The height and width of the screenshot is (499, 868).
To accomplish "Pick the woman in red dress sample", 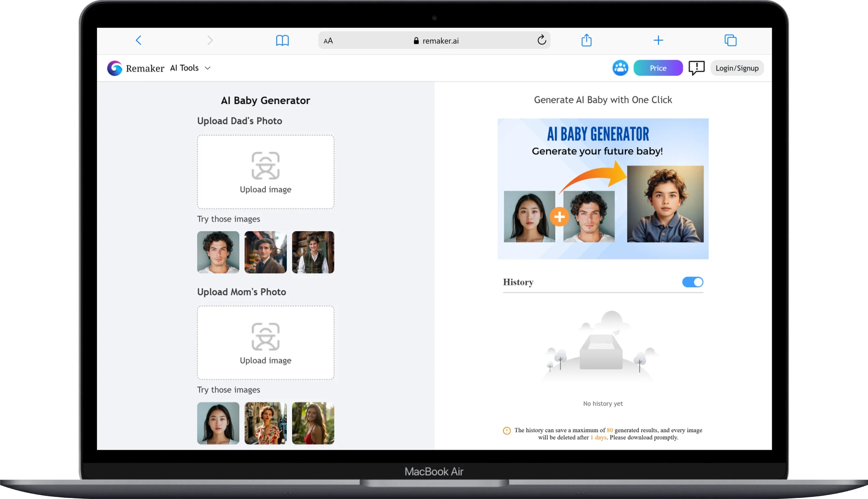I will pos(313,423).
